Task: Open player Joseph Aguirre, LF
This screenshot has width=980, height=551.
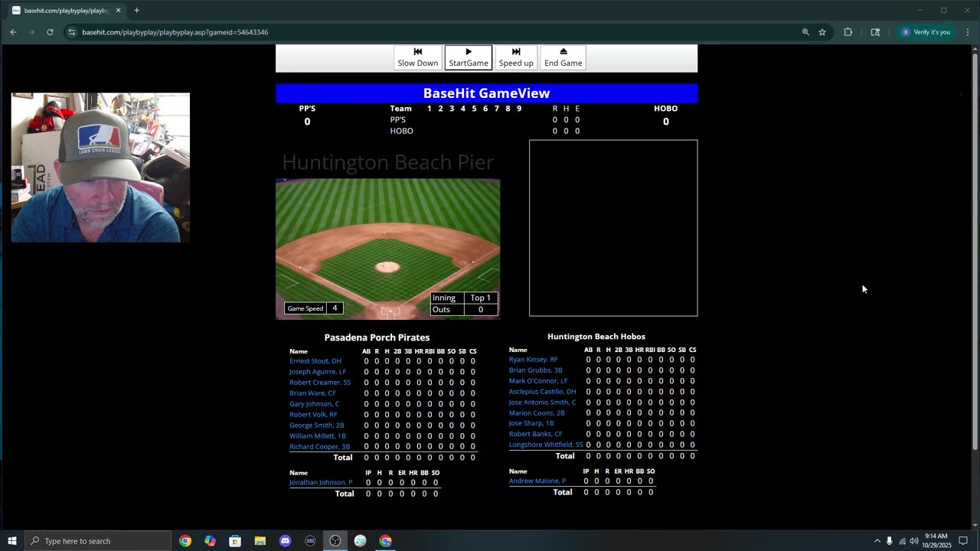Action: (x=318, y=372)
